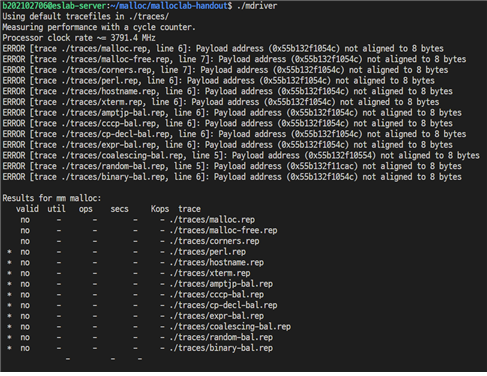Click results row ./traces/coalescing-bal.rep
The height and width of the screenshot is (376, 487).
tap(149, 326)
